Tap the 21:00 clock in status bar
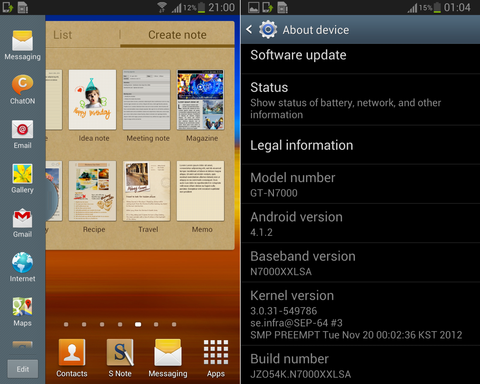The height and width of the screenshot is (384, 480). click(x=221, y=7)
